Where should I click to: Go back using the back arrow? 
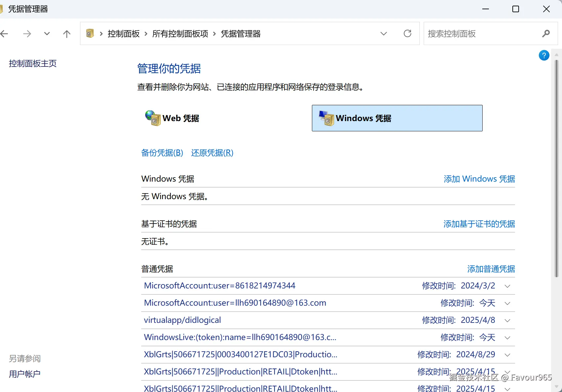click(x=4, y=34)
